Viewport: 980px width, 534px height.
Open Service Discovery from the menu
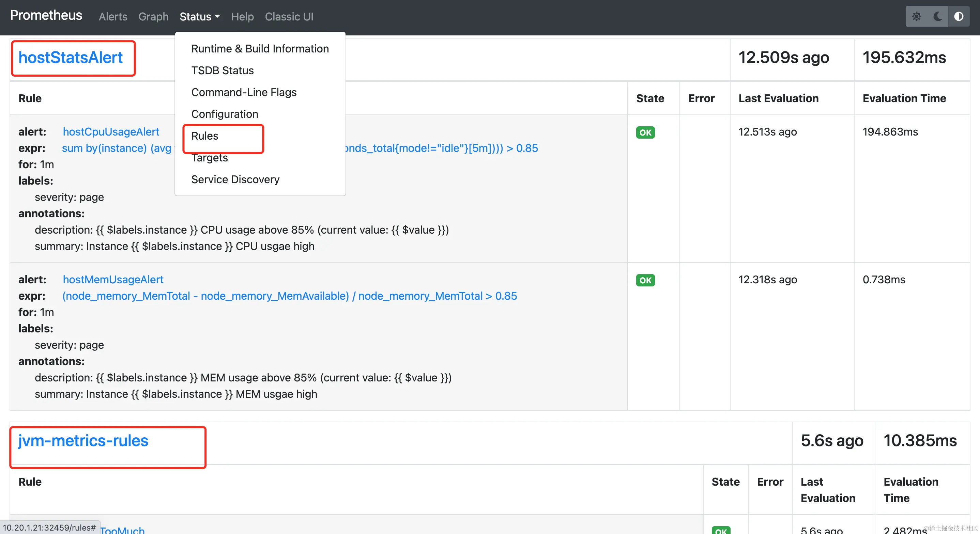click(235, 179)
